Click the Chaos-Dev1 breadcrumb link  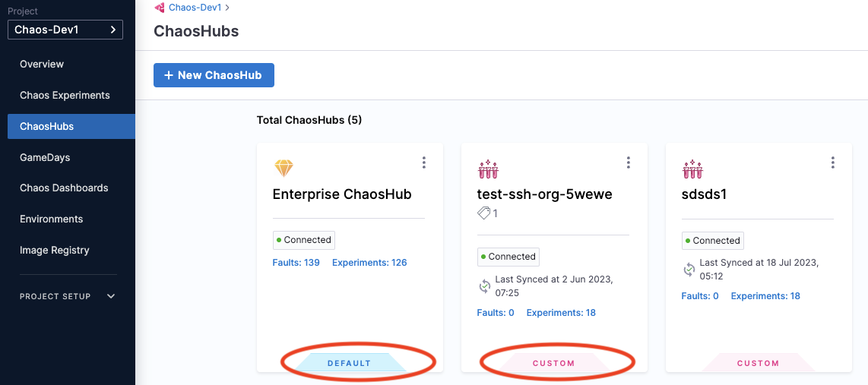coord(196,8)
